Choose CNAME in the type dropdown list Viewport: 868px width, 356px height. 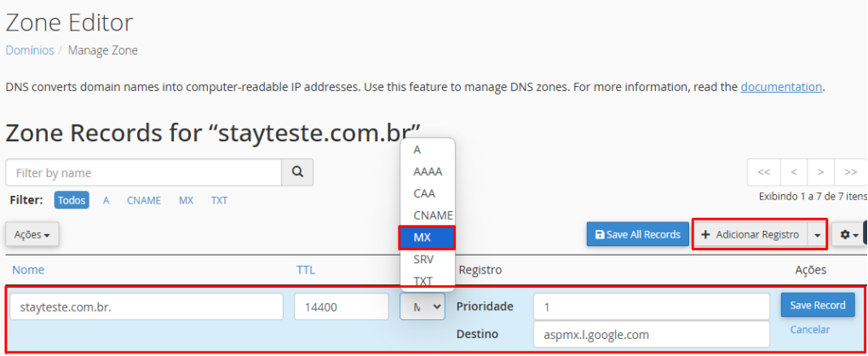(432, 215)
